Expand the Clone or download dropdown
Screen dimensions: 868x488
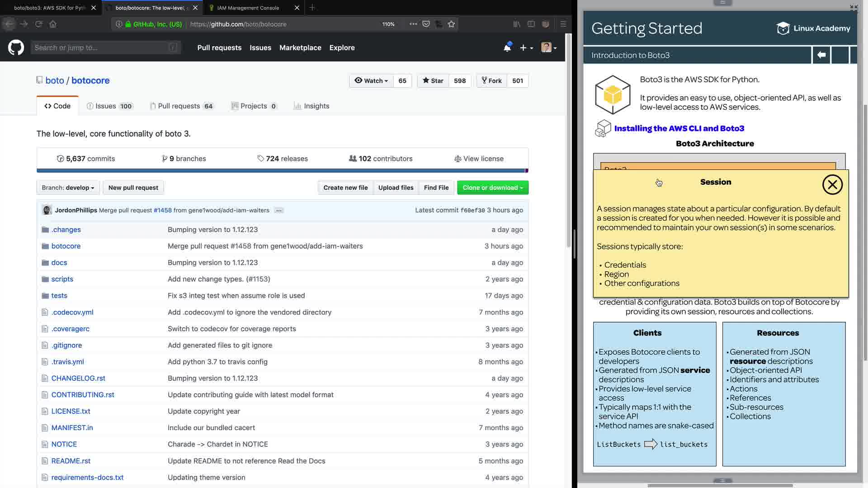(x=492, y=188)
